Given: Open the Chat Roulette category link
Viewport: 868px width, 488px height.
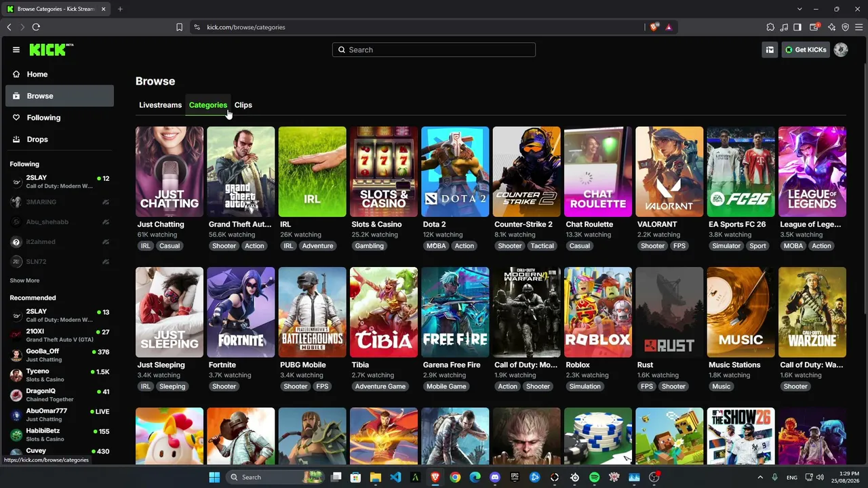Looking at the screenshot, I should pos(589,224).
